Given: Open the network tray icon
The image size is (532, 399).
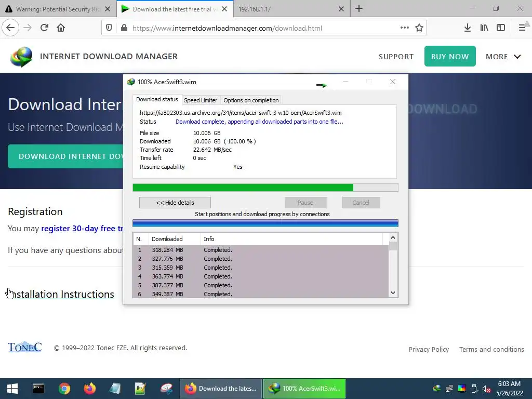Looking at the screenshot, I should [449, 389].
